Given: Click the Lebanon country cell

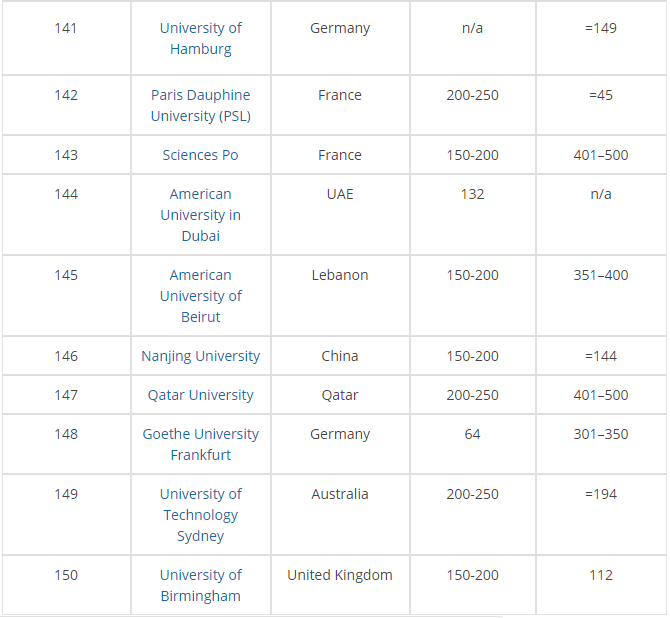Looking at the screenshot, I should click(340, 275).
